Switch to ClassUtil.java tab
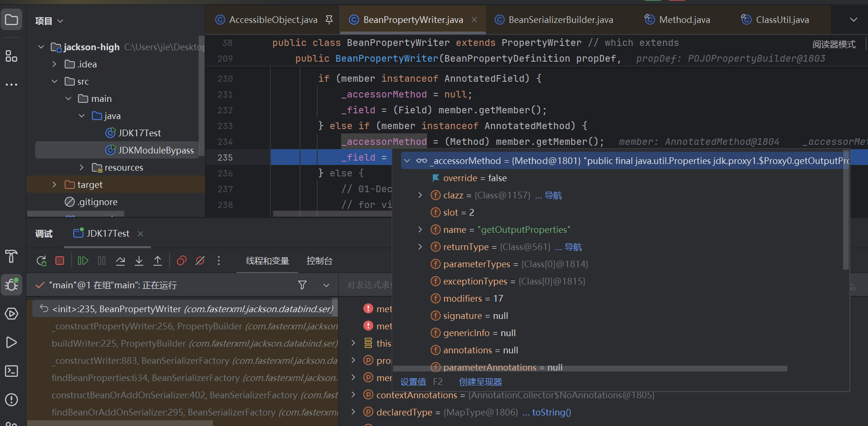Image resolution: width=868 pixels, height=426 pixels. click(x=775, y=20)
